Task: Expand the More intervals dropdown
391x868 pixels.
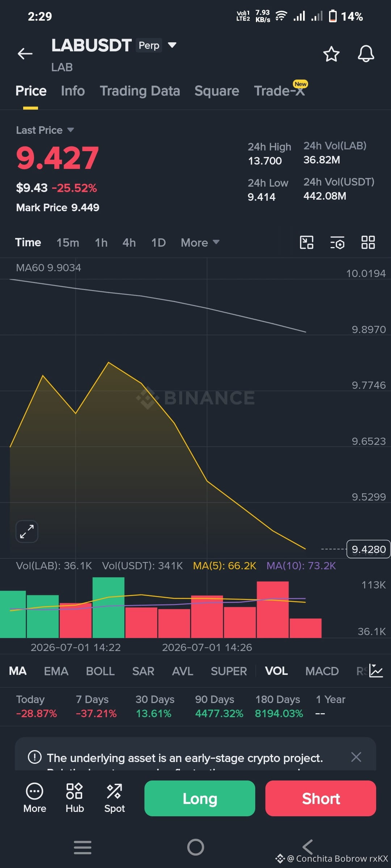Action: tap(200, 242)
